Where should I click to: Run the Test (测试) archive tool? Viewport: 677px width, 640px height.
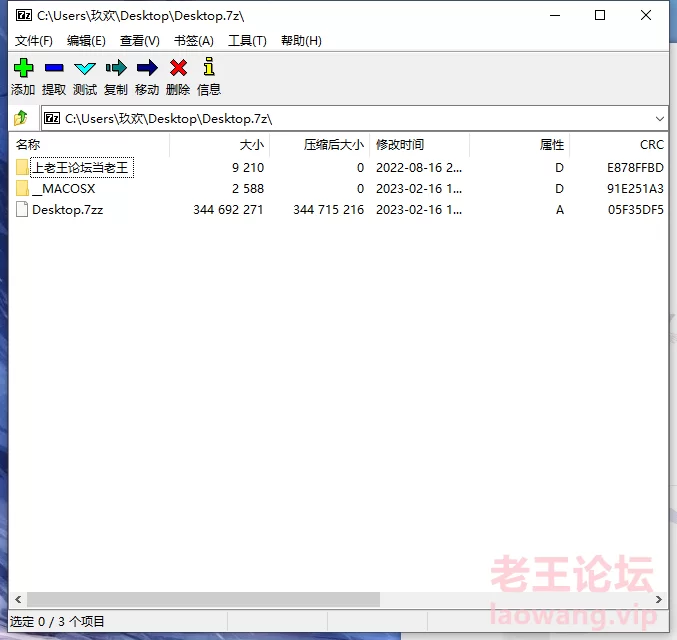[x=85, y=68]
